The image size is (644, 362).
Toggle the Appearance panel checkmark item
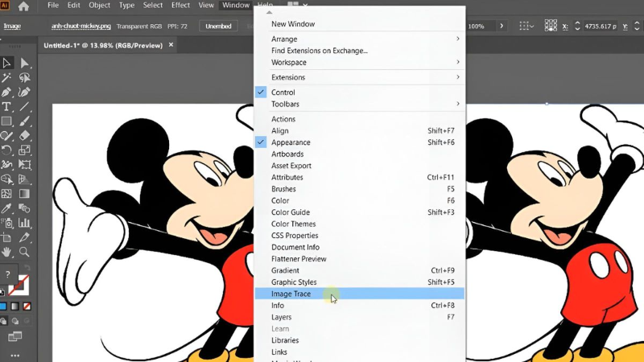click(x=360, y=142)
